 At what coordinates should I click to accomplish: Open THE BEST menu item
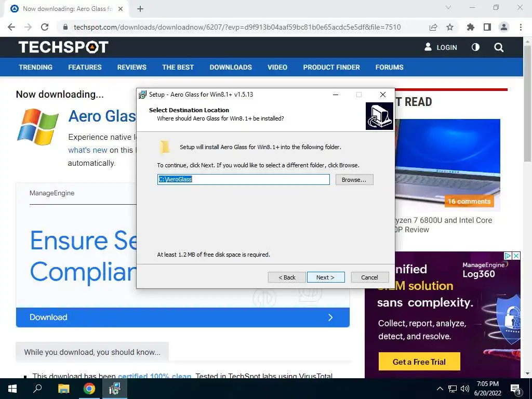pos(178,67)
